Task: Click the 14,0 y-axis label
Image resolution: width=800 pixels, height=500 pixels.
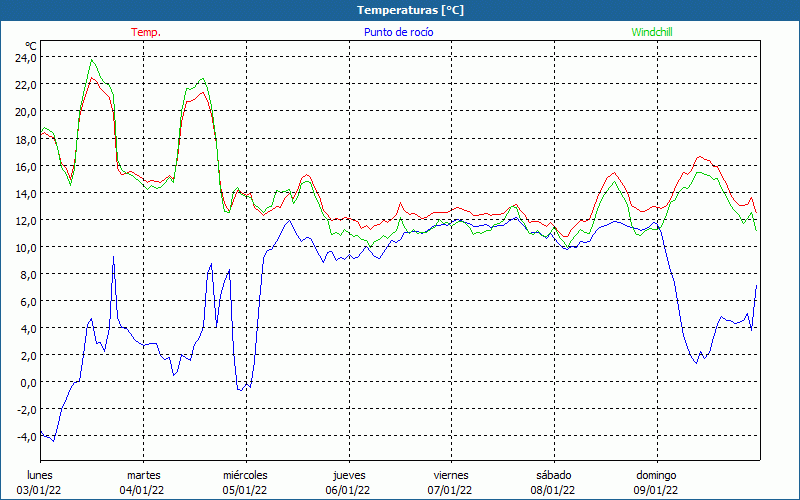Action: (x=26, y=193)
